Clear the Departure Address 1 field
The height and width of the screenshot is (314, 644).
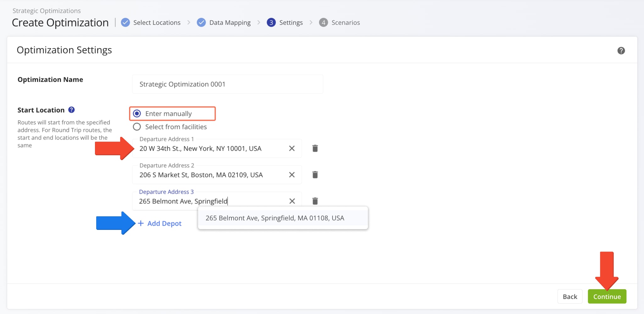click(292, 148)
